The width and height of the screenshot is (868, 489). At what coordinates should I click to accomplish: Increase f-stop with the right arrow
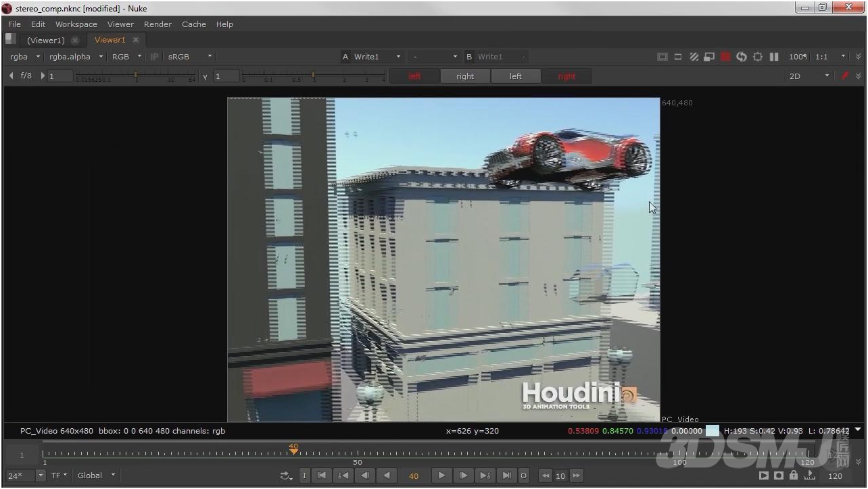[43, 76]
